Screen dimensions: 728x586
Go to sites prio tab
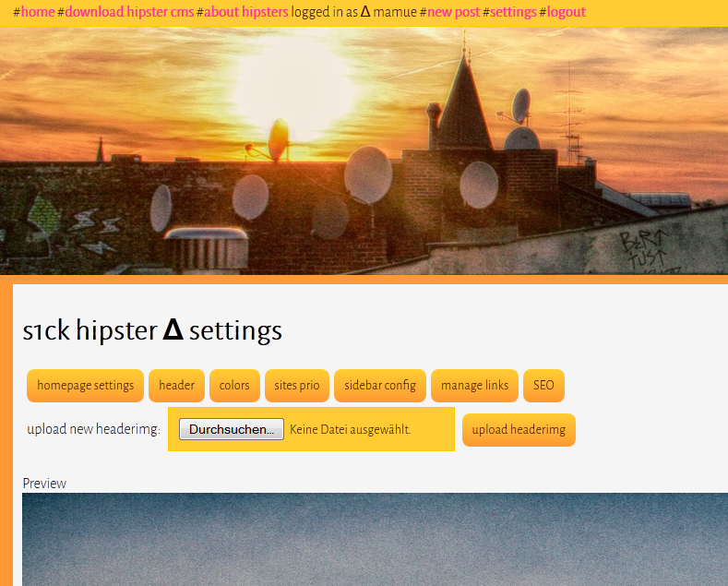[297, 386]
